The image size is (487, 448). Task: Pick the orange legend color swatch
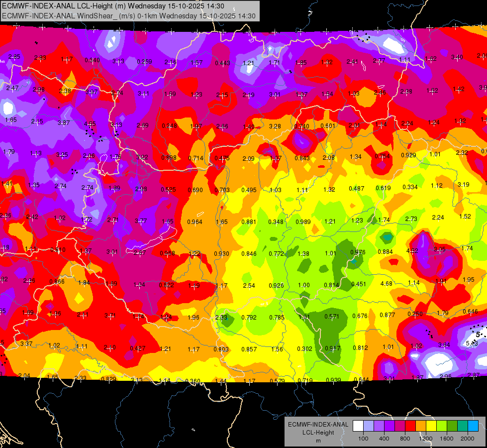click(421, 426)
